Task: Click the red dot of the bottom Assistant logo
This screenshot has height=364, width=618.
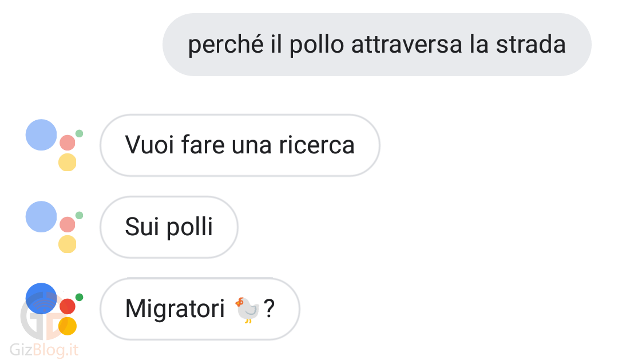Action: click(x=68, y=306)
